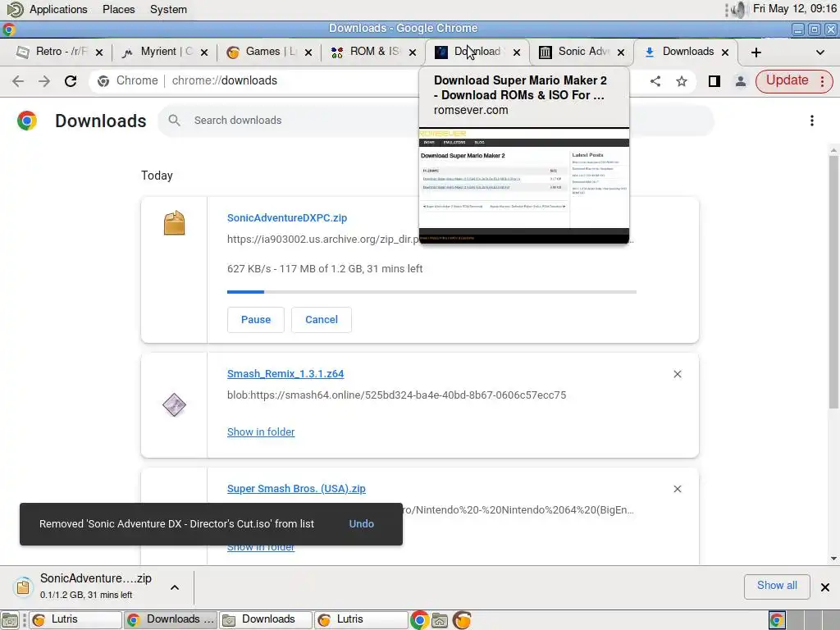Open the System menu
Viewport: 840px width, 630px height.
[x=168, y=9]
